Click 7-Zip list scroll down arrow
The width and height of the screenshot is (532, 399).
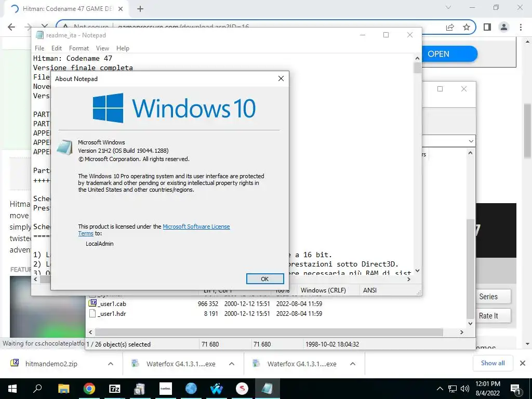[470, 324]
